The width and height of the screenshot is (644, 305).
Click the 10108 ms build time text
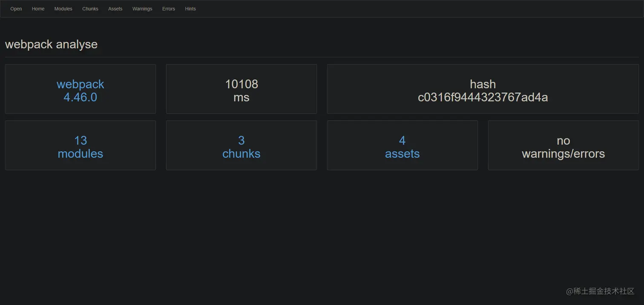[x=241, y=91]
